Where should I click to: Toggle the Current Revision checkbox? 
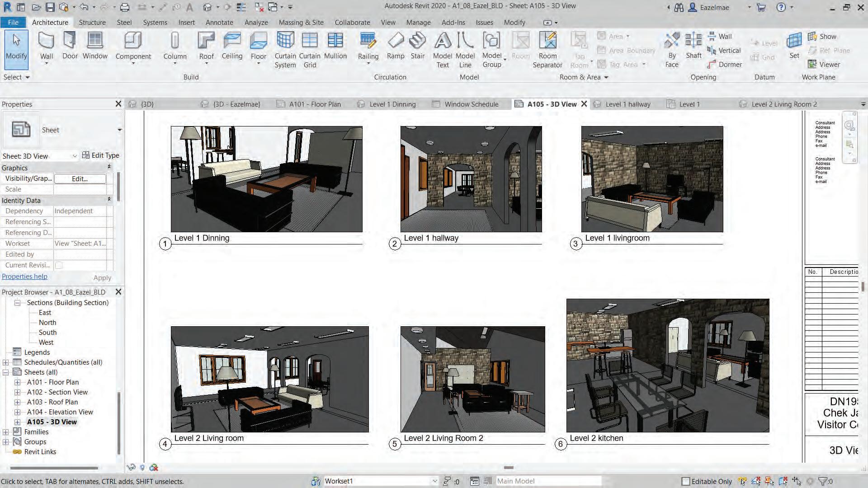coord(59,265)
